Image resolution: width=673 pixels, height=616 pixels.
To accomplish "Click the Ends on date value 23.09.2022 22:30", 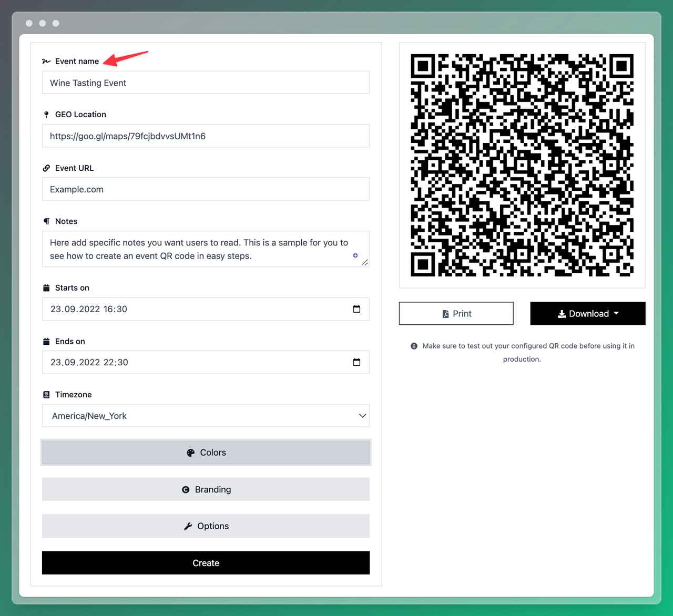I will coord(89,362).
